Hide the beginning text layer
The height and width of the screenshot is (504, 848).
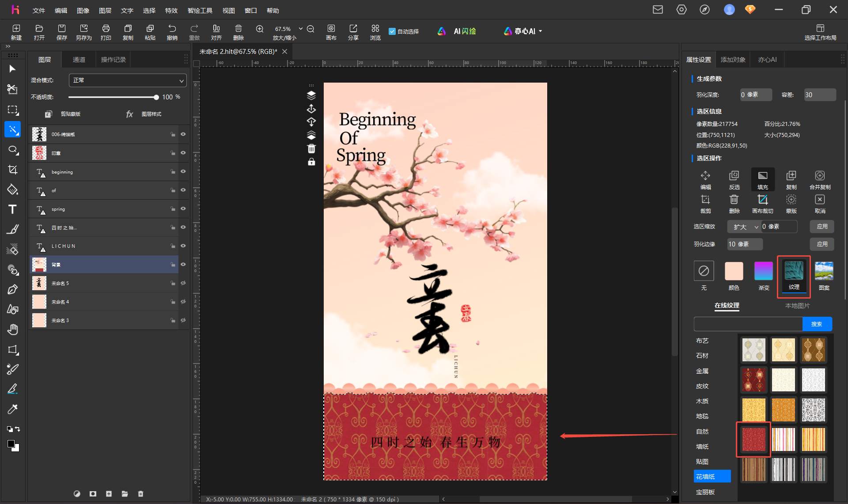pyautogui.click(x=183, y=171)
